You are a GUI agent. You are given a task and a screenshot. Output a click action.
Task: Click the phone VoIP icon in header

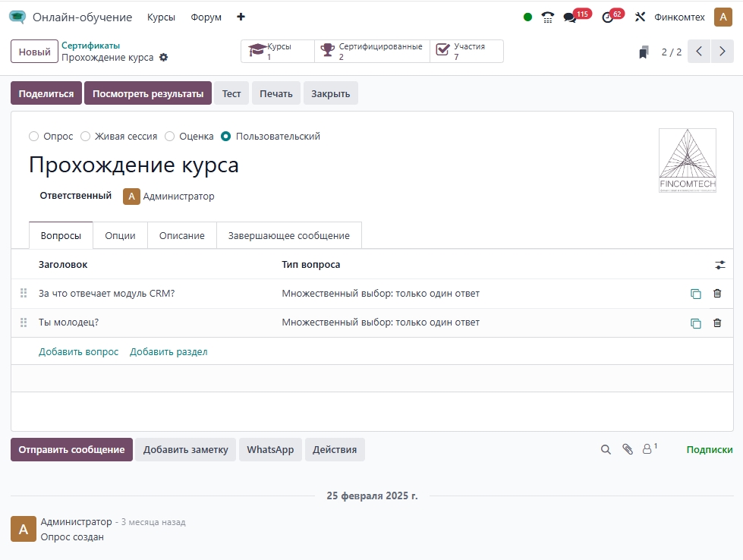tap(548, 17)
